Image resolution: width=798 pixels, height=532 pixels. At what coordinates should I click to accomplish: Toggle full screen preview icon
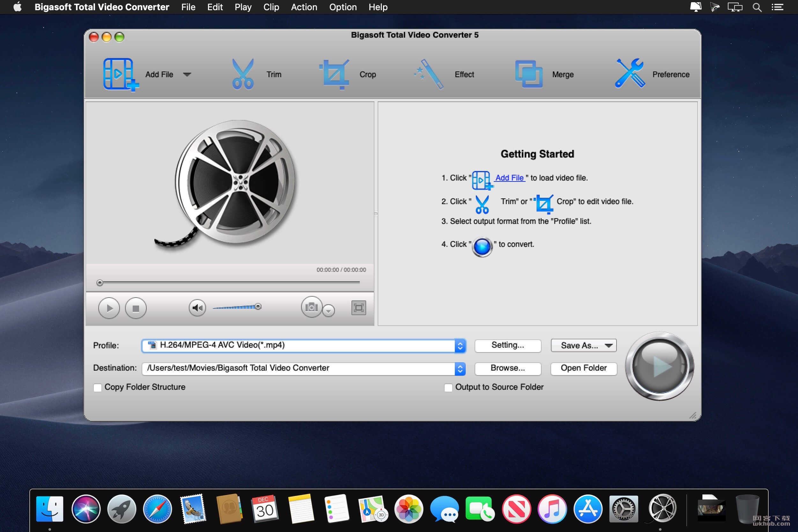[x=358, y=308]
